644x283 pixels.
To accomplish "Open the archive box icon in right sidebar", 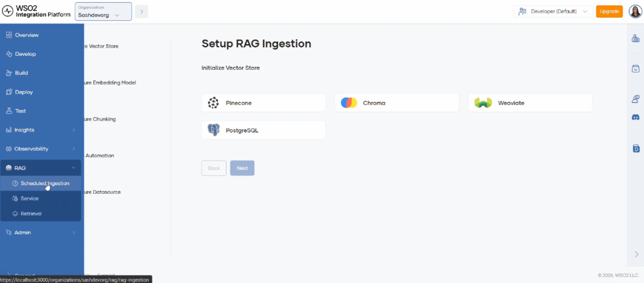I will tap(635, 68).
